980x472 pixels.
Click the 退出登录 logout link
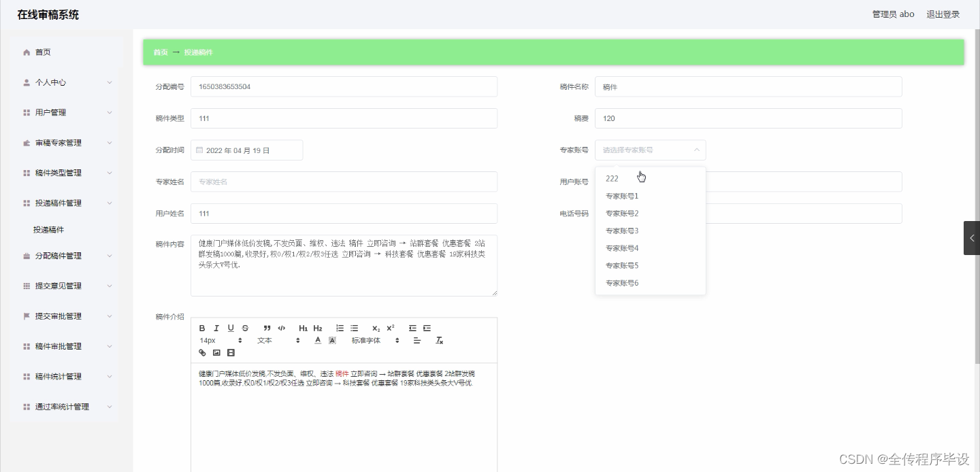[943, 14]
